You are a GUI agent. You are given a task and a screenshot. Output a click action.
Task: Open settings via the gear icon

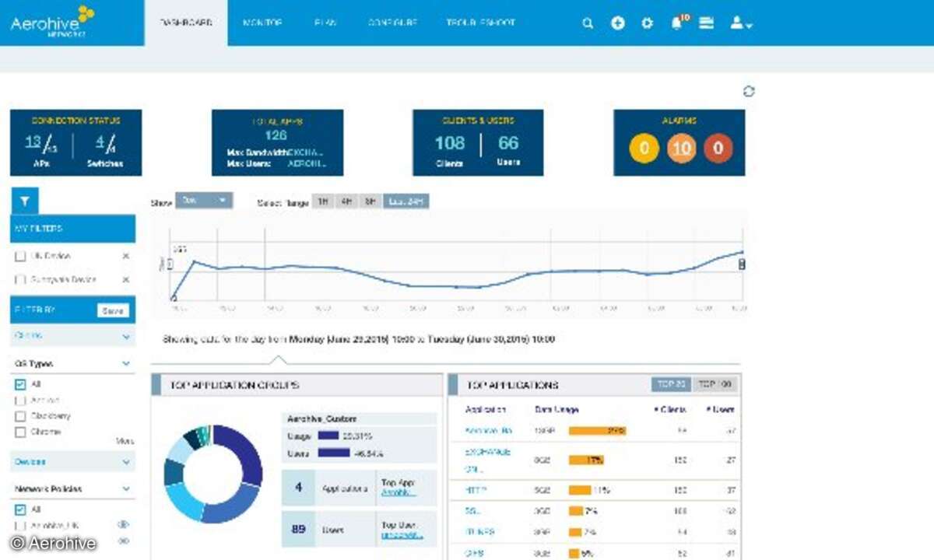[x=647, y=23]
